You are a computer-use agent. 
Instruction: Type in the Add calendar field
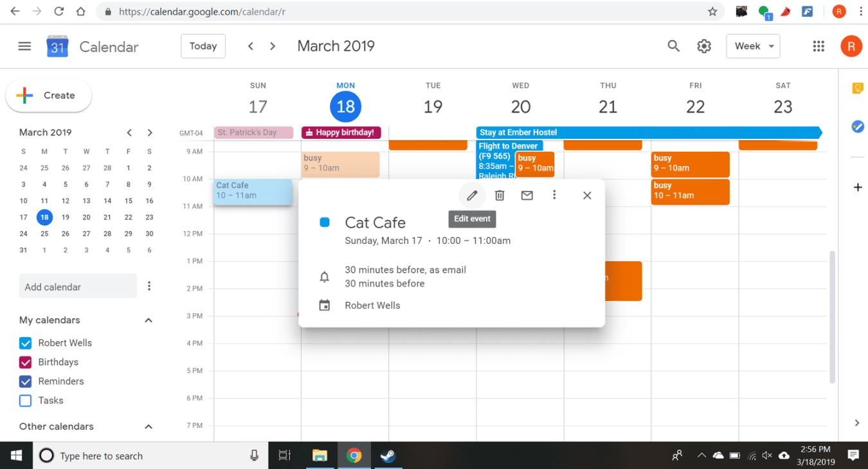78,287
